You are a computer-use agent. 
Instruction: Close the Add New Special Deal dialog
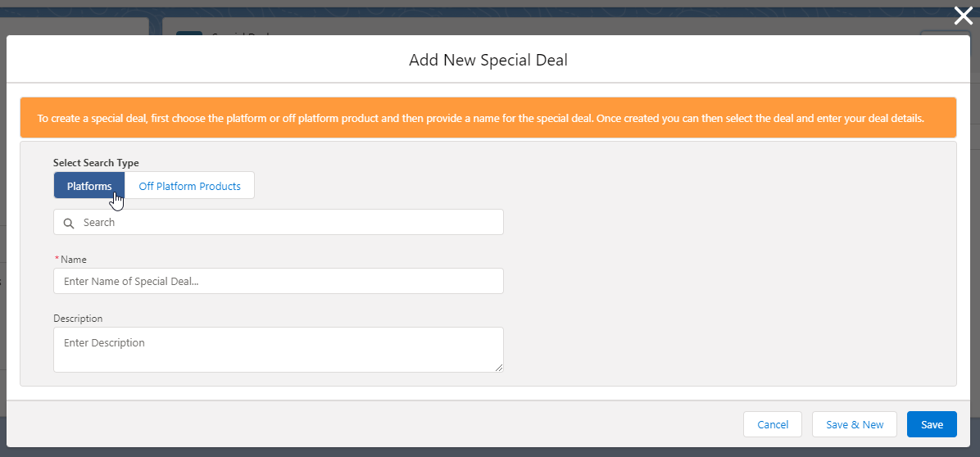[x=963, y=16]
